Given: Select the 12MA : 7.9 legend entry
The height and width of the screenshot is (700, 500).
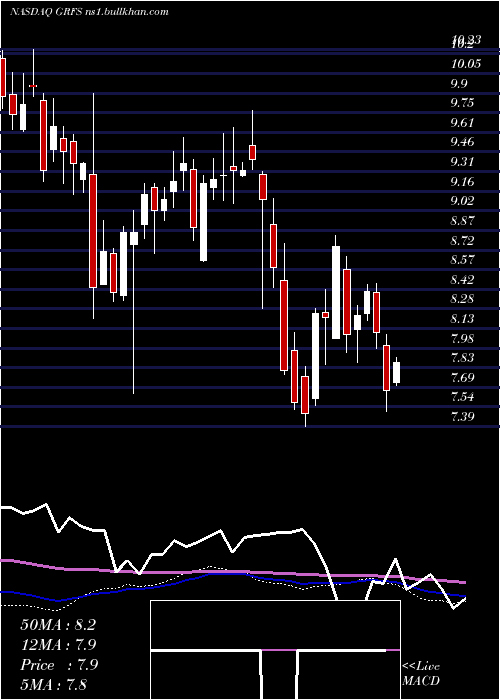Looking at the screenshot, I should (x=58, y=645).
